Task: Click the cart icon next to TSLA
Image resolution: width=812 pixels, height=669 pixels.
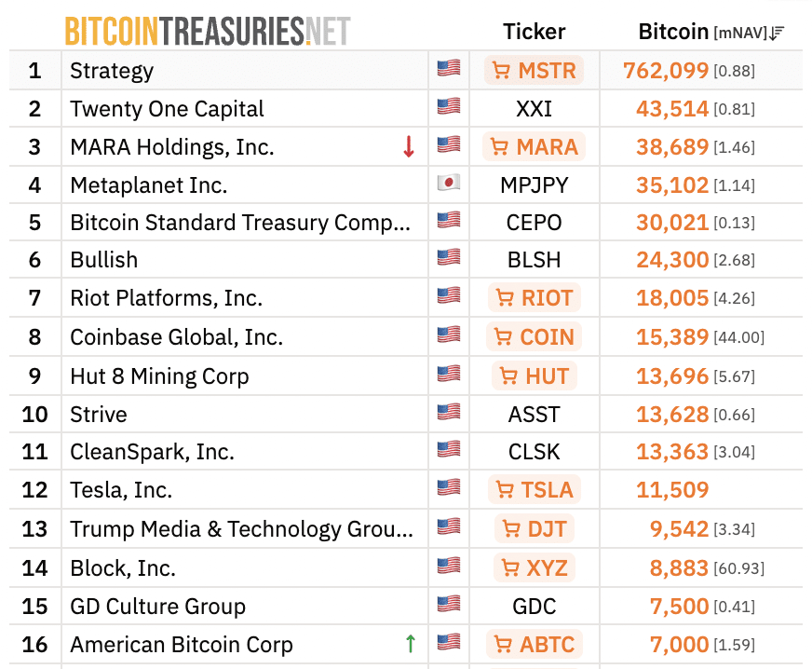Action: coord(505,490)
